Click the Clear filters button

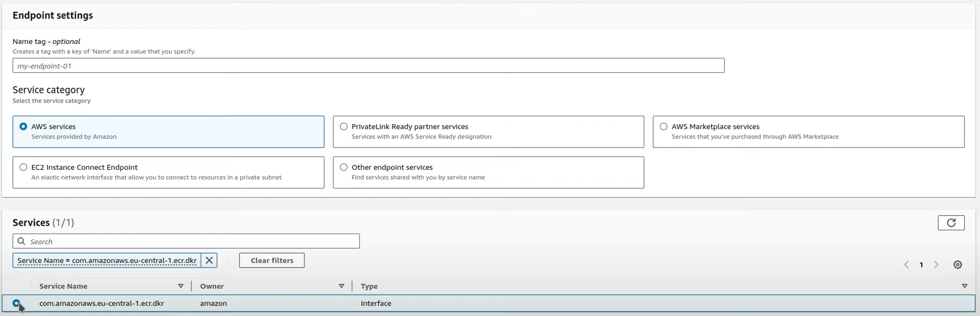pos(272,261)
